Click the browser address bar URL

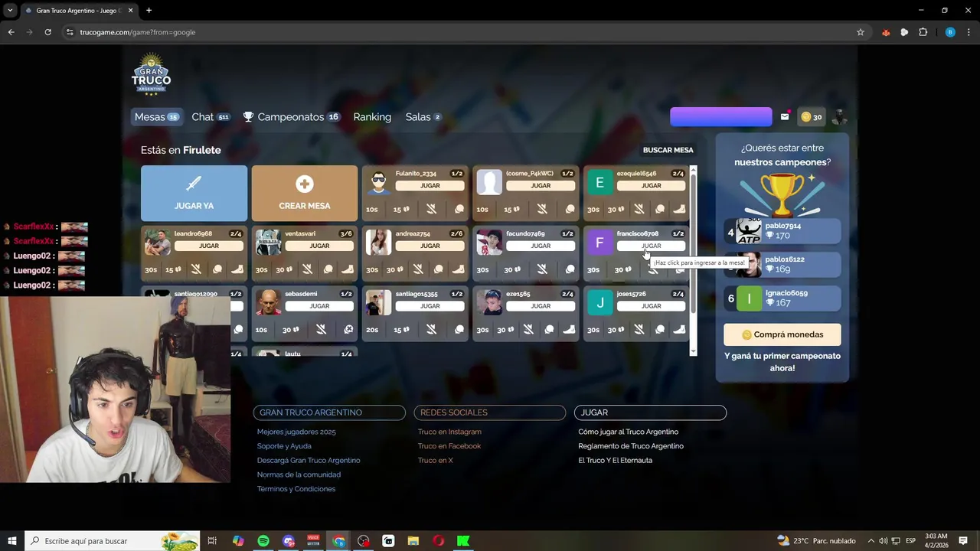coord(138,32)
